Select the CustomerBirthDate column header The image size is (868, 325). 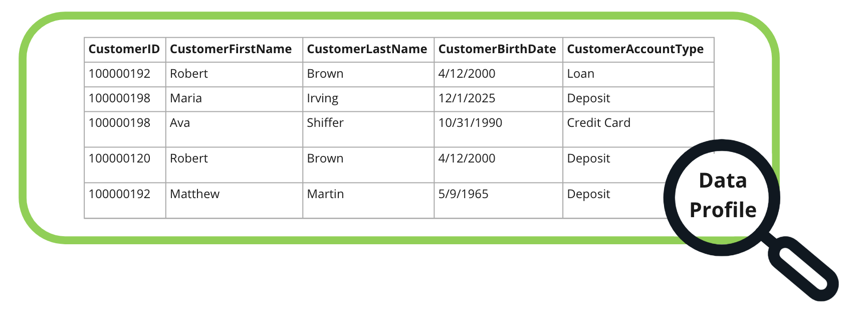(498, 50)
